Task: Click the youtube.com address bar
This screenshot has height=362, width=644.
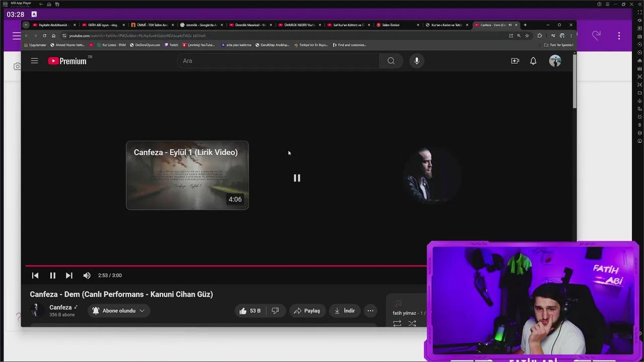Action: pos(282,36)
